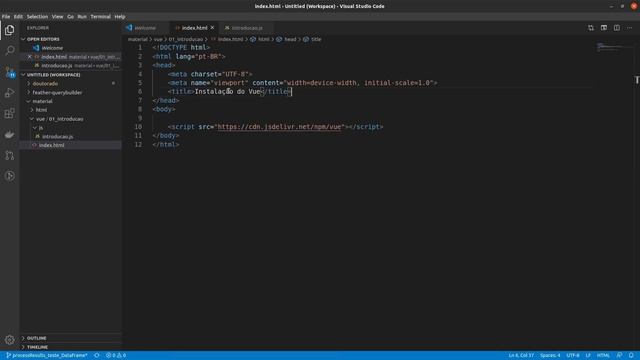The height and width of the screenshot is (360, 640).
Task: Click the bottom run-style activity bar icon
Action: pos(9,176)
